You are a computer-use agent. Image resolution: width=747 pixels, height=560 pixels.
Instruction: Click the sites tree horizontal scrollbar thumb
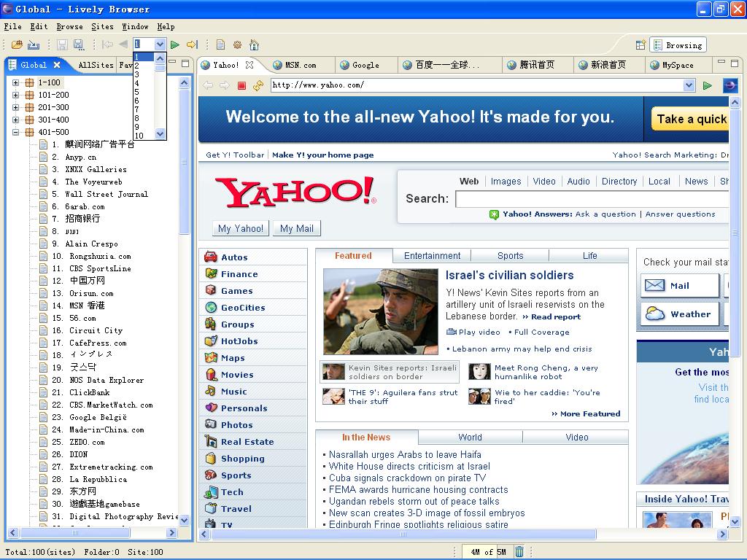click(x=75, y=533)
